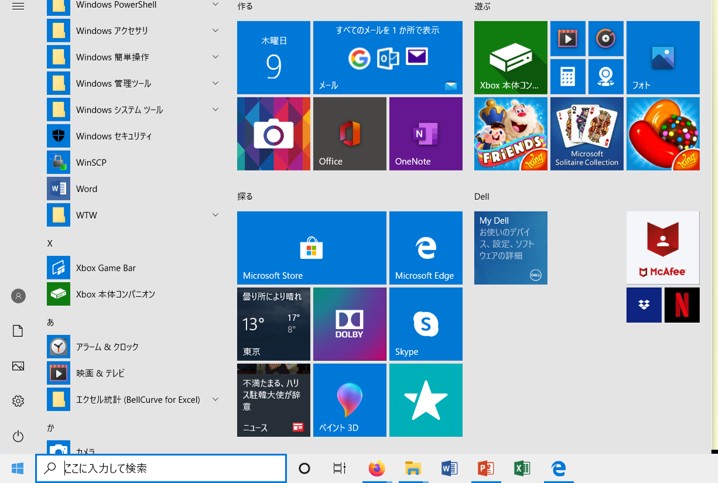This screenshot has height=483, width=718.
Task: Open the OneNote tile
Action: click(426, 134)
